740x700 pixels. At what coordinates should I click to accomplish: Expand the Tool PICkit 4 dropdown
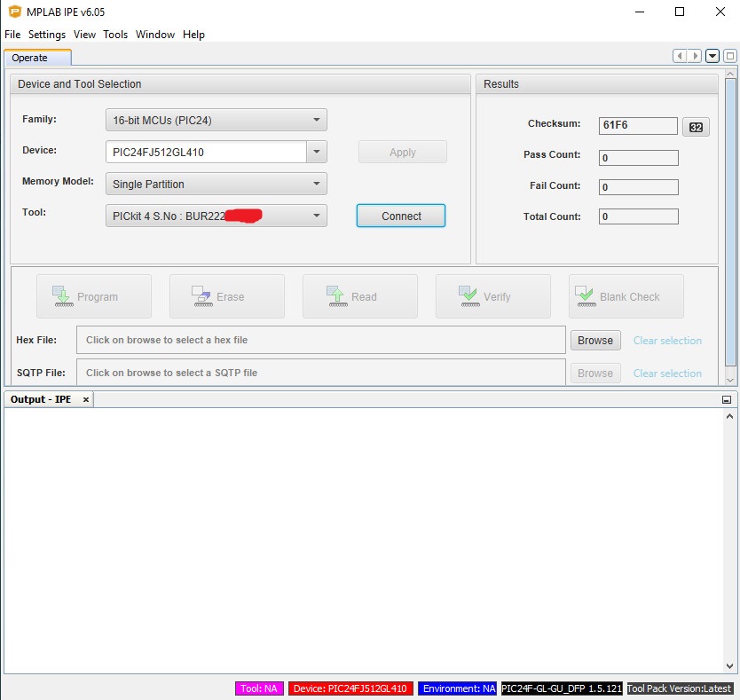tap(216, 216)
